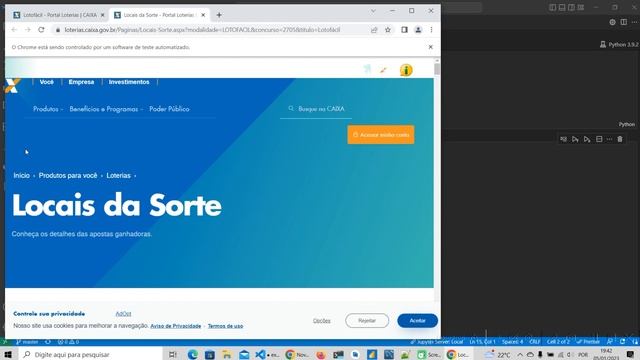Click Jupyter Server Local status item

coord(437,342)
